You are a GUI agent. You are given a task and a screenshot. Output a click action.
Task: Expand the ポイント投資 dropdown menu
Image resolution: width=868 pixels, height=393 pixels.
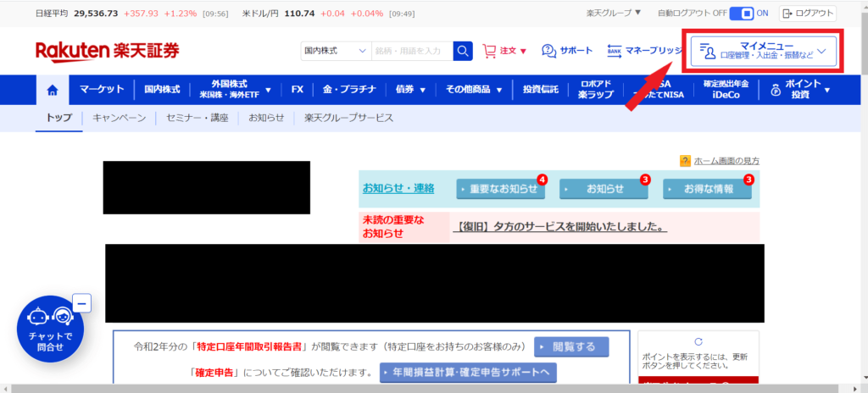(x=800, y=90)
